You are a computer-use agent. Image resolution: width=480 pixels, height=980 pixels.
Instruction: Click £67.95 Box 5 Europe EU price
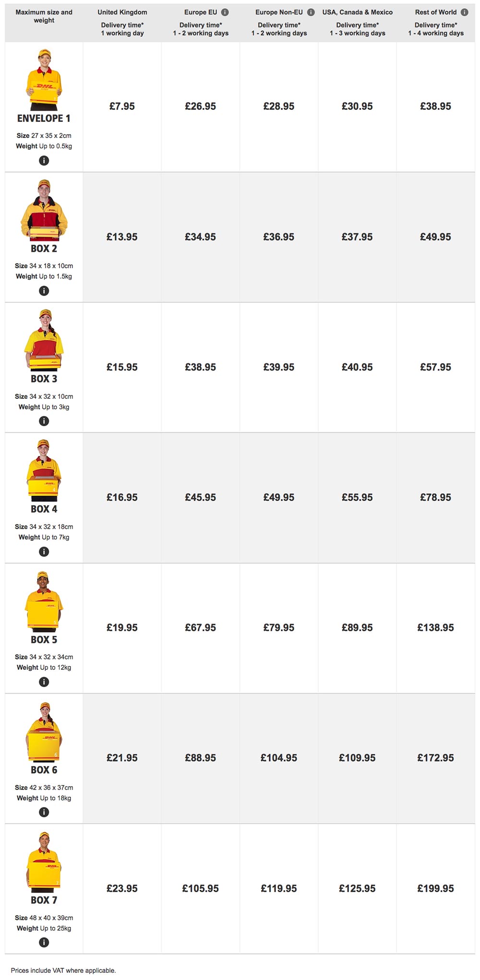[x=200, y=628]
